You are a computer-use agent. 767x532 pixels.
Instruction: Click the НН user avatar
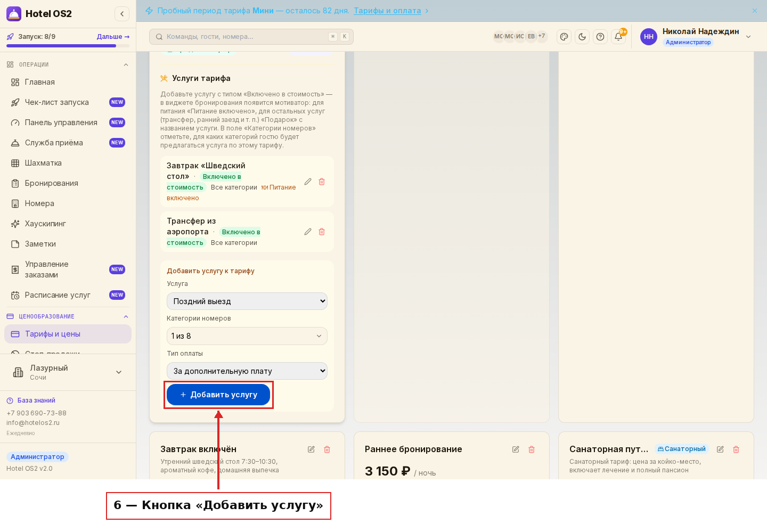[x=649, y=37]
